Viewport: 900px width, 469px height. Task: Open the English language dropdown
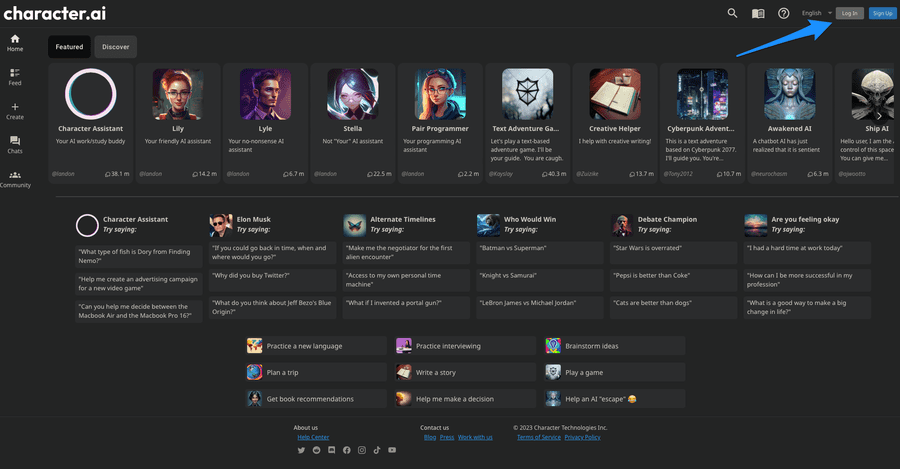(x=816, y=13)
